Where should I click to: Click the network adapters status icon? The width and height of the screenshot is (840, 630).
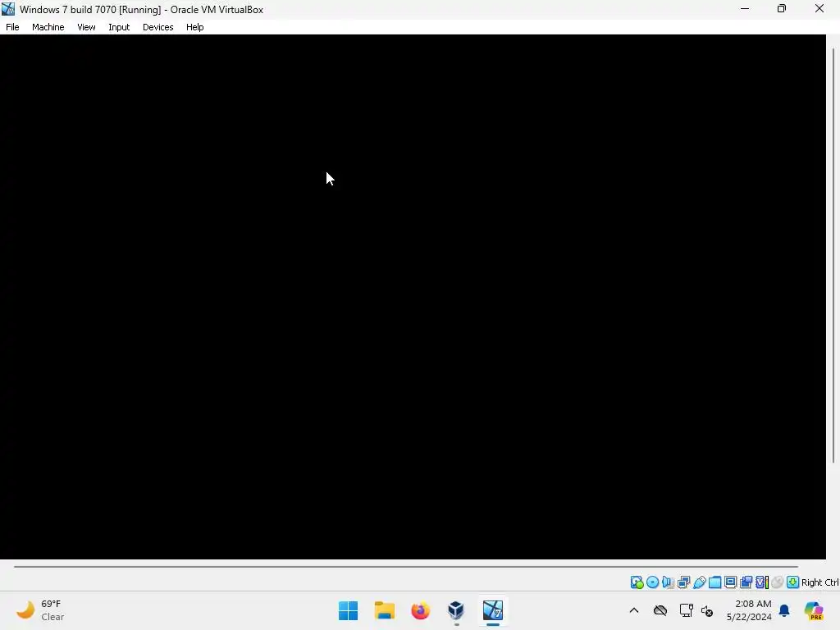click(x=683, y=582)
